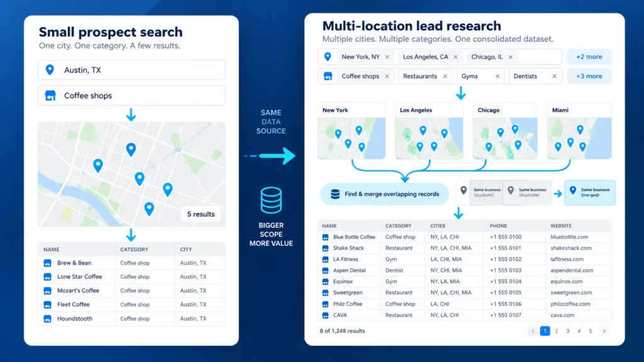Click Find & merge overlapping records button
The height and width of the screenshot is (362, 644).
384,194
